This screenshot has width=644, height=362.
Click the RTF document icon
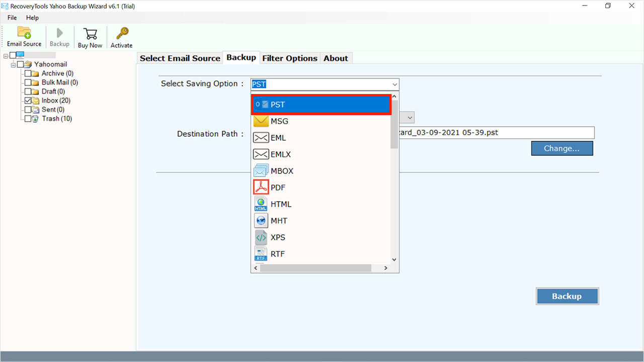pos(261,254)
